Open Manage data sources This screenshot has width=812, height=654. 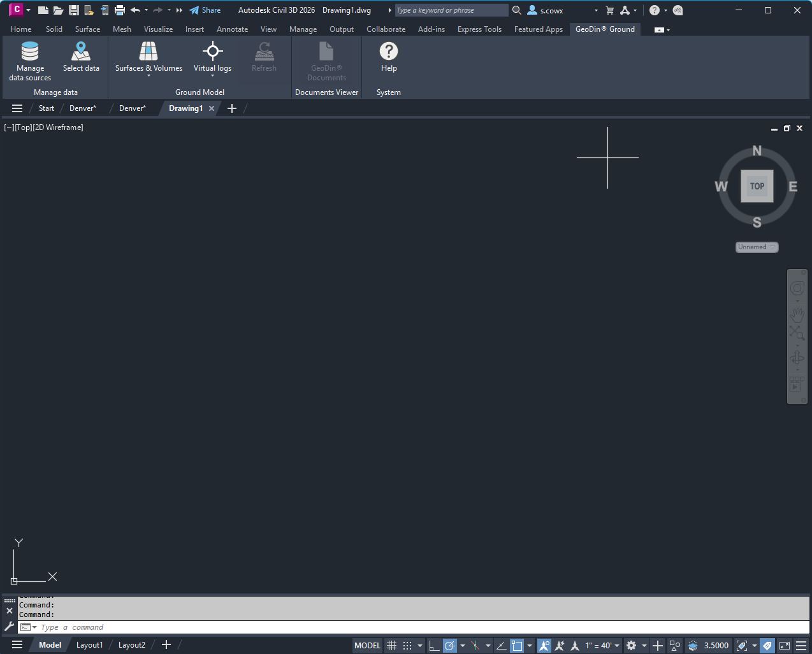click(x=30, y=61)
